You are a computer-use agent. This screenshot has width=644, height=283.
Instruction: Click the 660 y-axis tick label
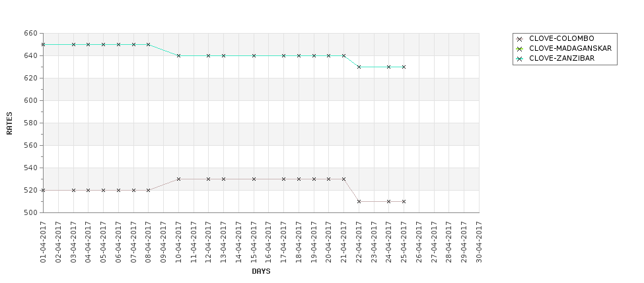[31, 33]
